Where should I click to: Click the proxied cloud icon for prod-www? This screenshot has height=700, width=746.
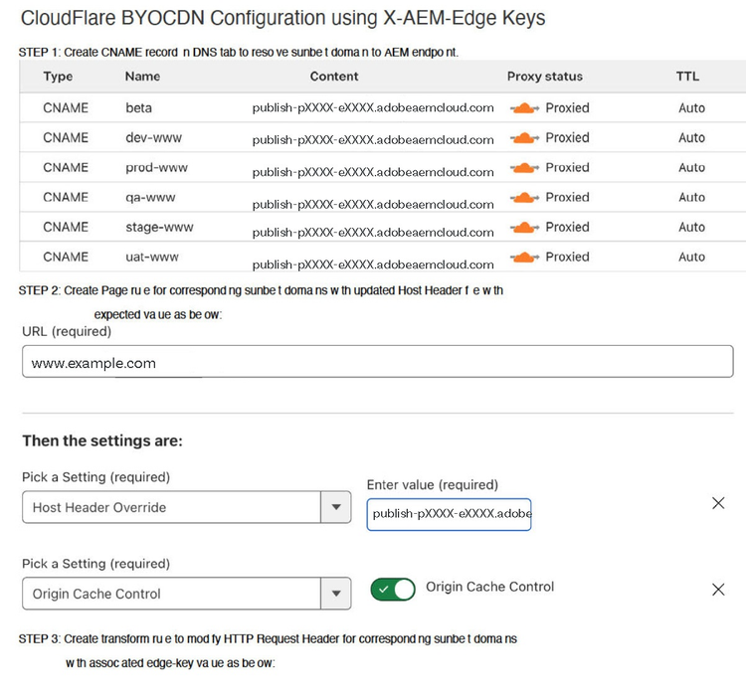(524, 167)
